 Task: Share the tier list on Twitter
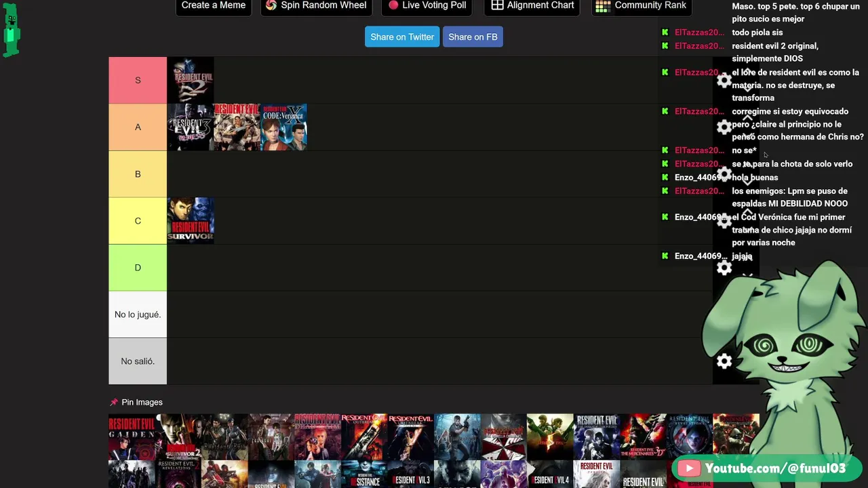402,37
